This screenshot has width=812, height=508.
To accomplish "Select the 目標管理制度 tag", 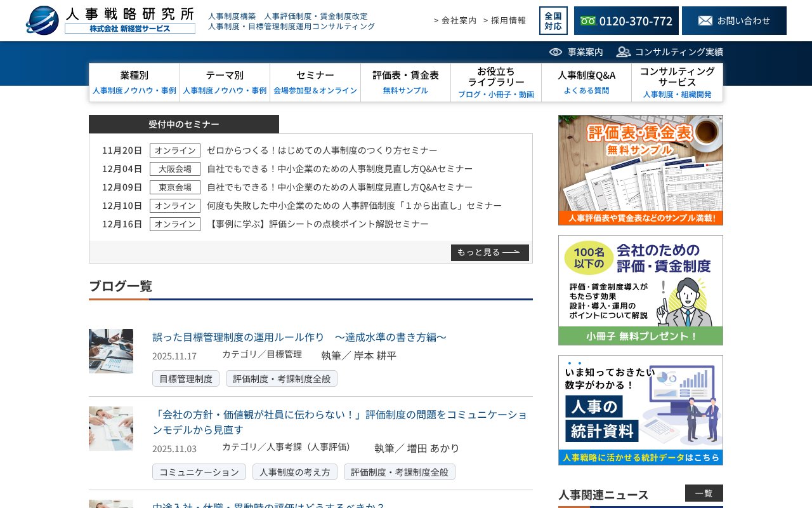I will coord(185,378).
